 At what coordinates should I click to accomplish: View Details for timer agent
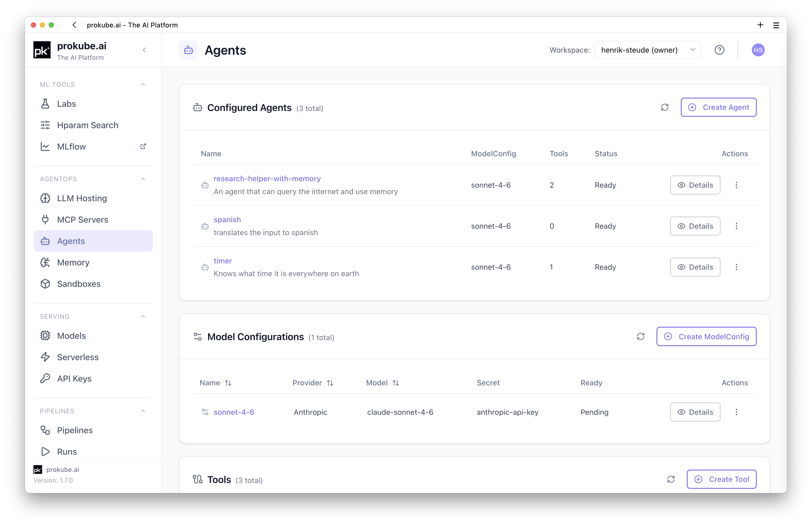(x=695, y=267)
